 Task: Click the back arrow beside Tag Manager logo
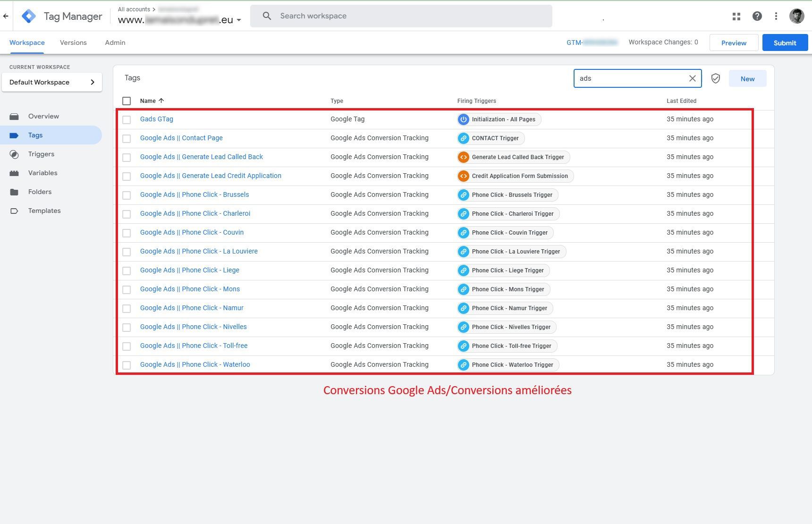6,17
